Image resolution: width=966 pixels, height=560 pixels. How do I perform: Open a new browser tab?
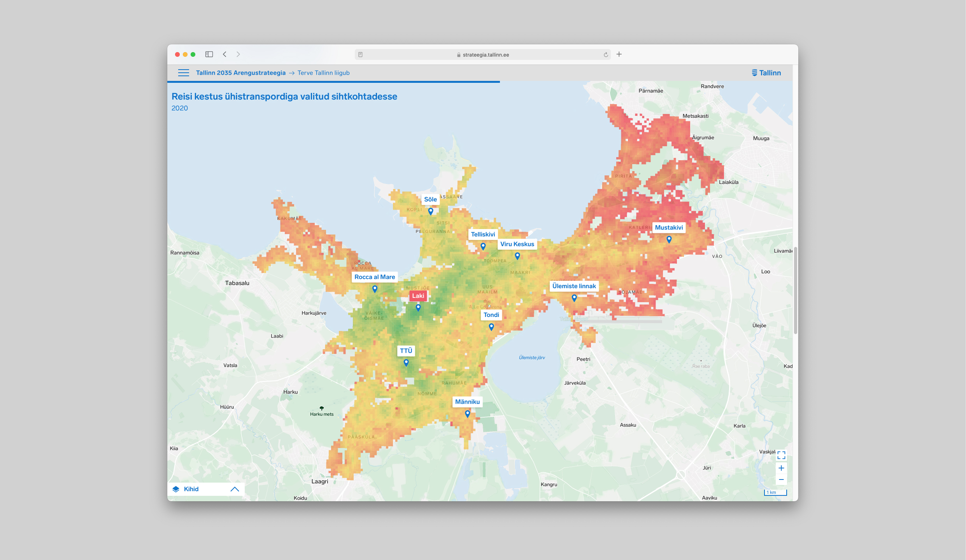coord(619,54)
